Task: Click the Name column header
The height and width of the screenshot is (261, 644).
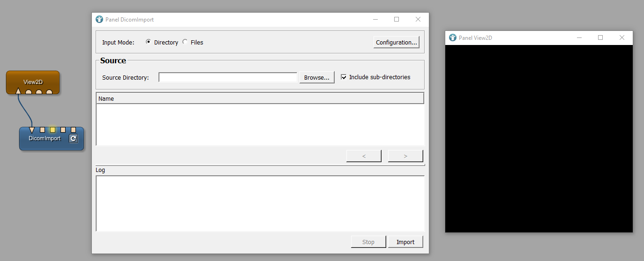Action: click(260, 98)
